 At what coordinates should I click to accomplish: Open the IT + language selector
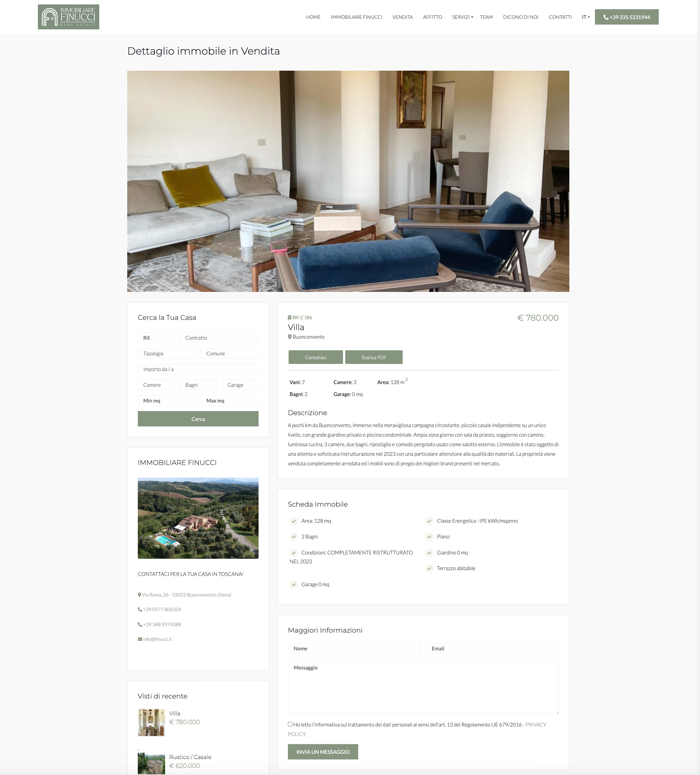click(x=585, y=17)
